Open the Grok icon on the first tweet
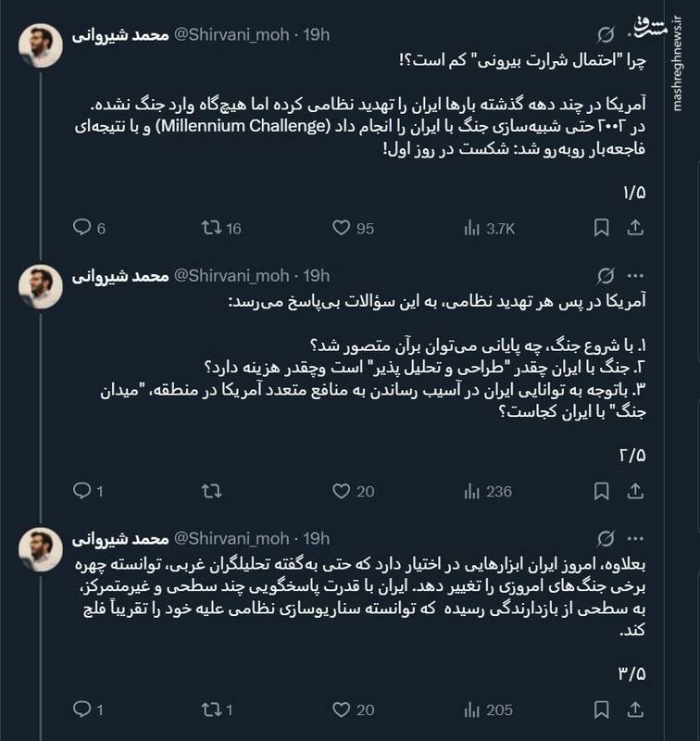Image resolution: width=700 pixels, height=741 pixels. [x=606, y=35]
